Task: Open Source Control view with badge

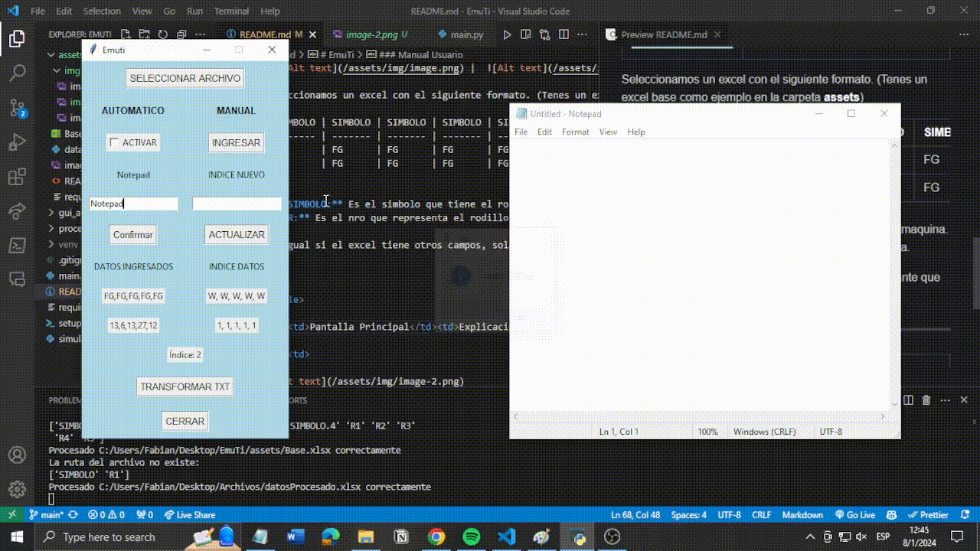Action: (17, 108)
